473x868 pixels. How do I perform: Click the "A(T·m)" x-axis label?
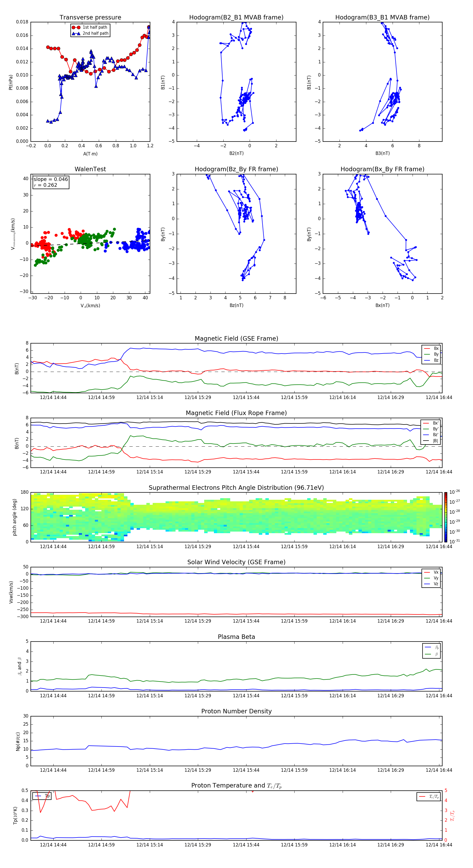pos(90,154)
